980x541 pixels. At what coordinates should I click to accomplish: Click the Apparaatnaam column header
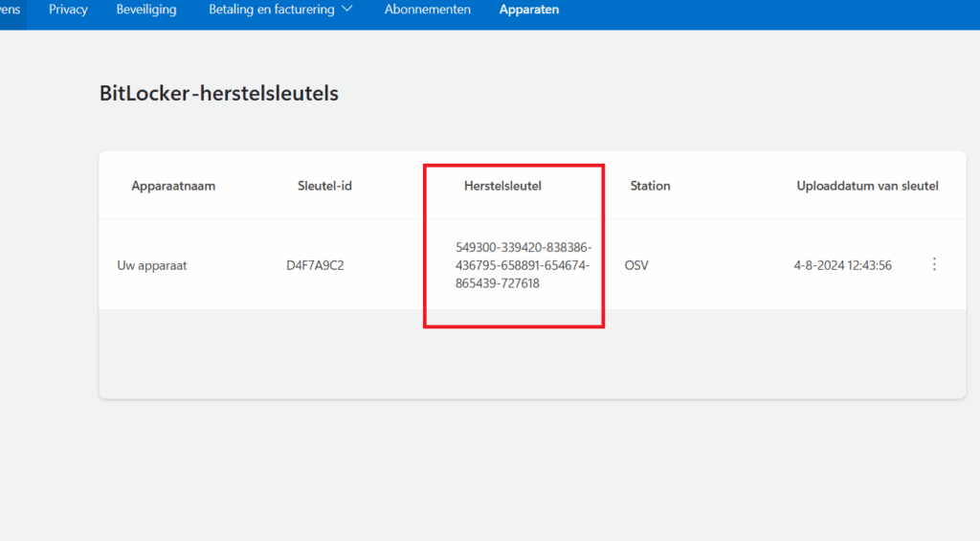[x=173, y=186]
